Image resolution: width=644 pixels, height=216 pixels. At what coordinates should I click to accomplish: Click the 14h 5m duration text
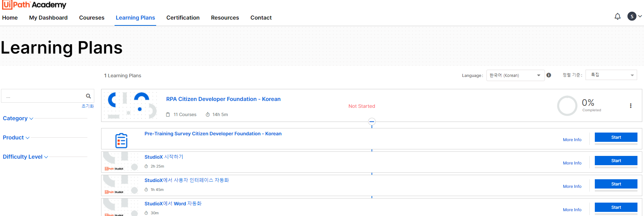(220, 115)
